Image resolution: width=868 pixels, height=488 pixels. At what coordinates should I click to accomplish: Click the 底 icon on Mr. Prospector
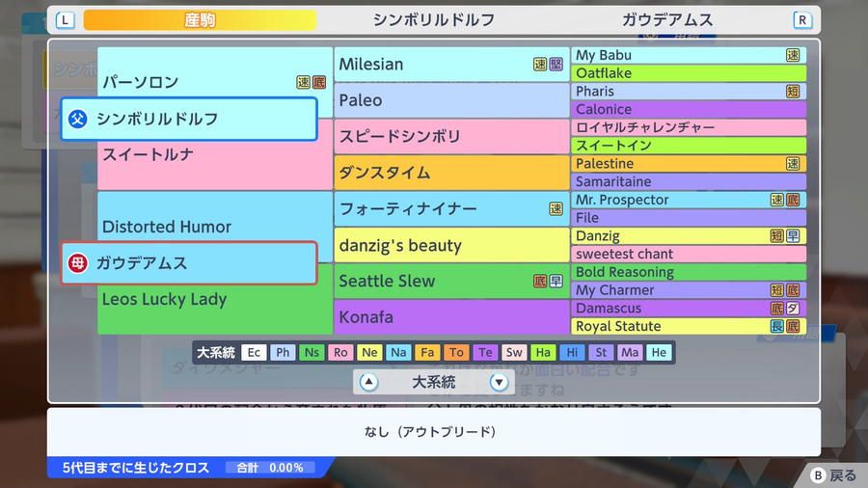pyautogui.click(x=793, y=200)
